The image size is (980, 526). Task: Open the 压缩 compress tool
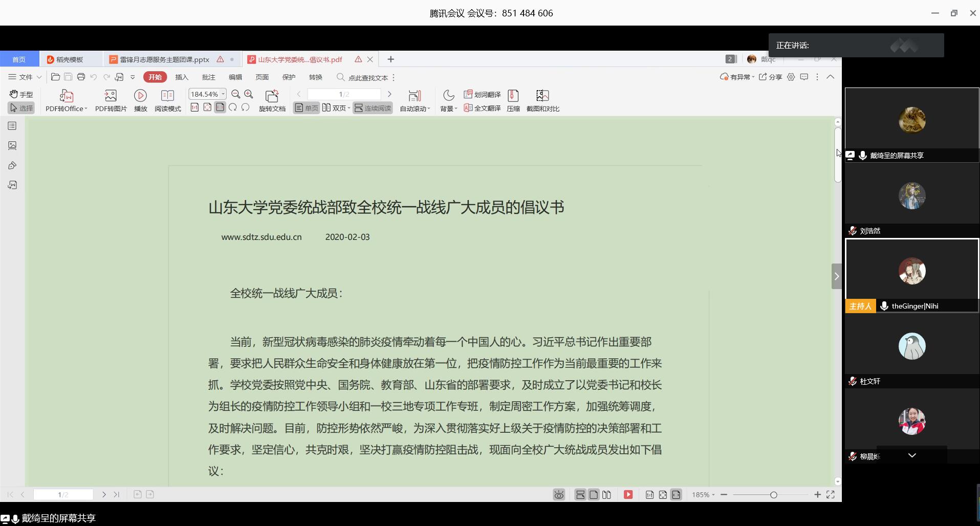click(x=513, y=96)
